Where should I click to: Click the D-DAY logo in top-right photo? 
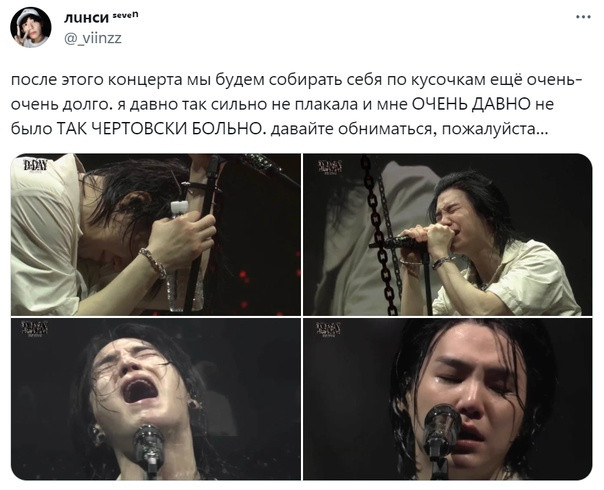point(329,167)
